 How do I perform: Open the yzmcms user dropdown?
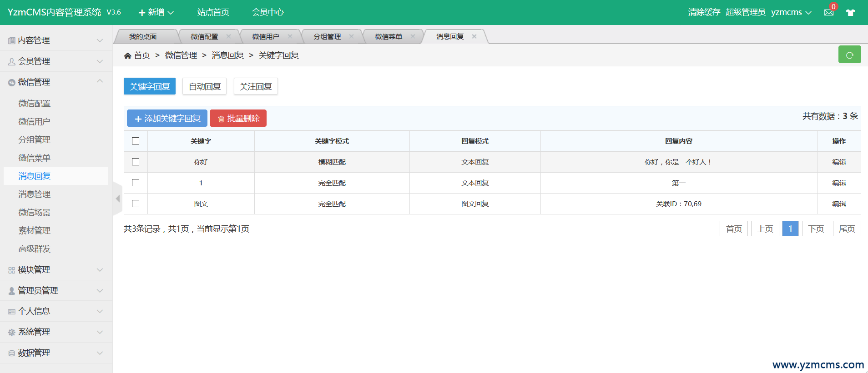791,12
